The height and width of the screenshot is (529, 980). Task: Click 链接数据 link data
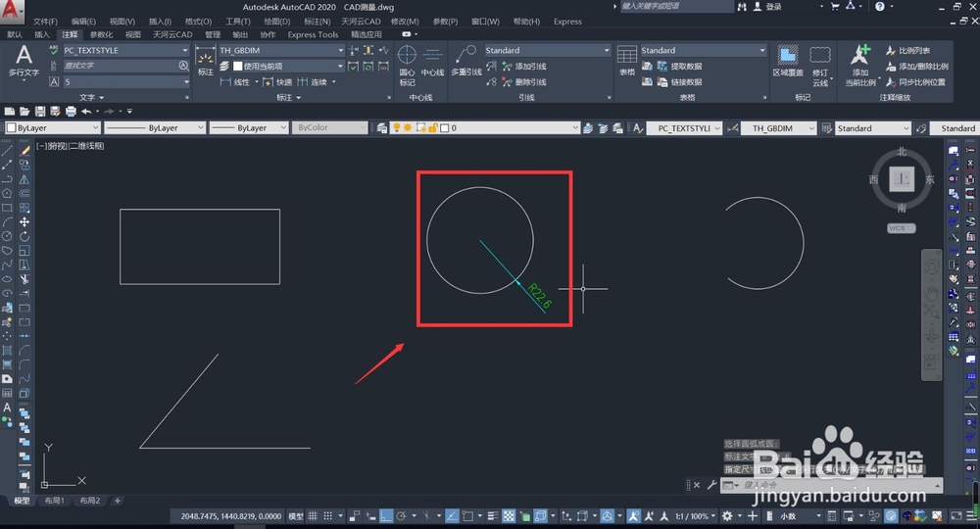(x=679, y=82)
